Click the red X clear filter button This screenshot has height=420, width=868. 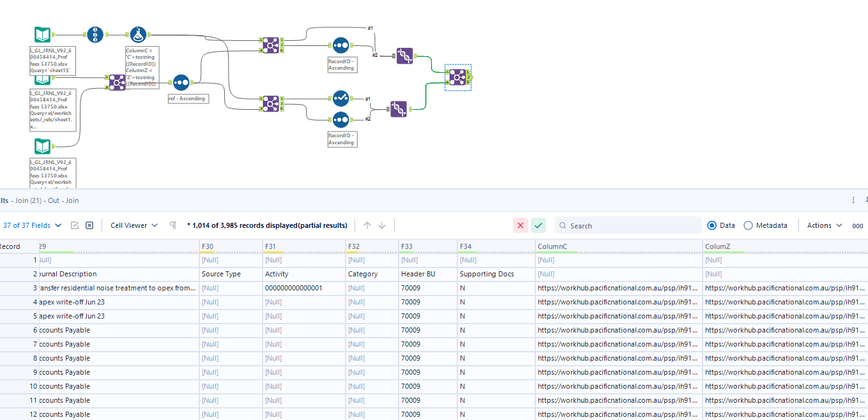[x=521, y=225]
